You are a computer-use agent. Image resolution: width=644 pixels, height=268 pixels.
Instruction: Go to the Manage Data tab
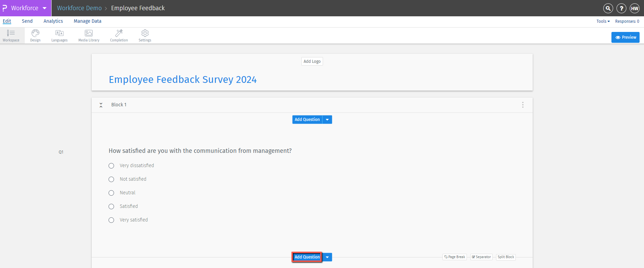click(88, 21)
